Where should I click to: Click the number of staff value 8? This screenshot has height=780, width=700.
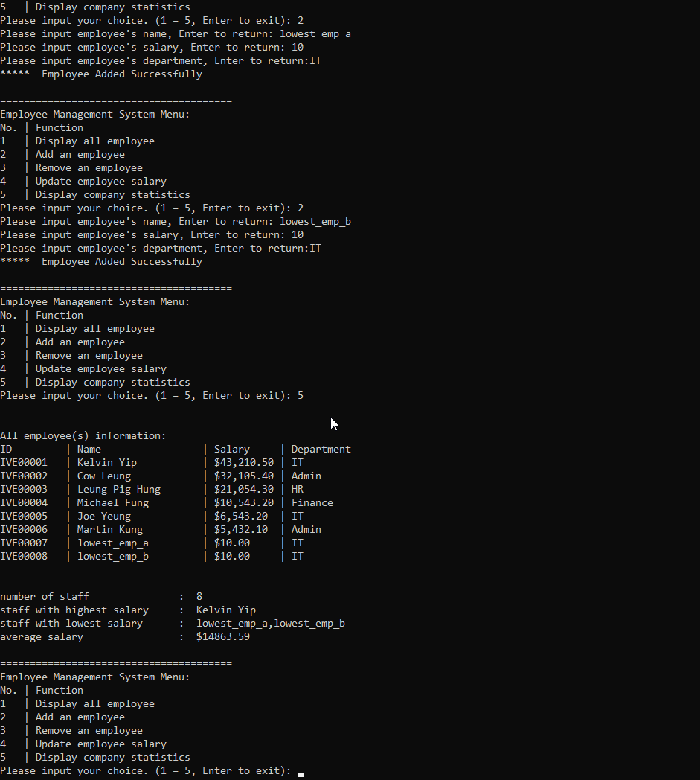tap(199, 597)
